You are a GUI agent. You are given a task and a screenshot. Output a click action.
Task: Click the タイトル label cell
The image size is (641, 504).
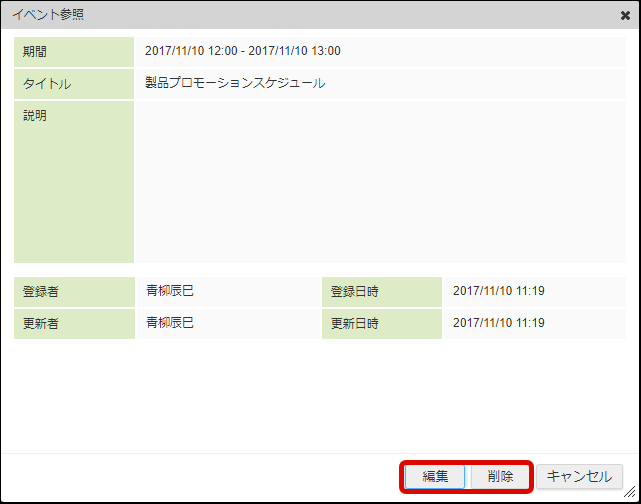[x=74, y=84]
